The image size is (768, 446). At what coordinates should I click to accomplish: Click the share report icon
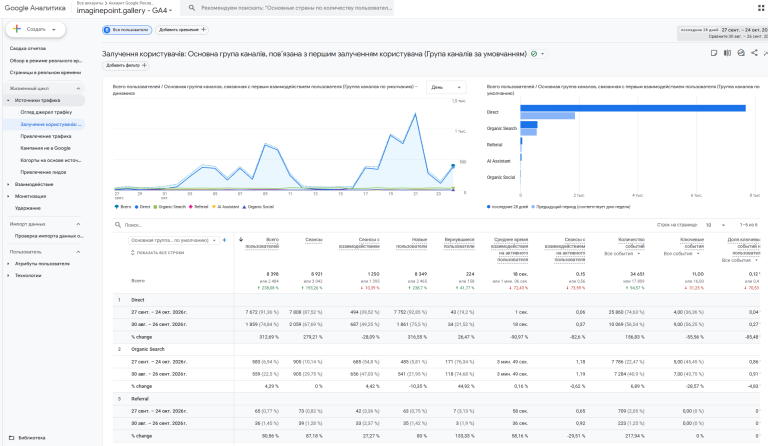tap(754, 53)
